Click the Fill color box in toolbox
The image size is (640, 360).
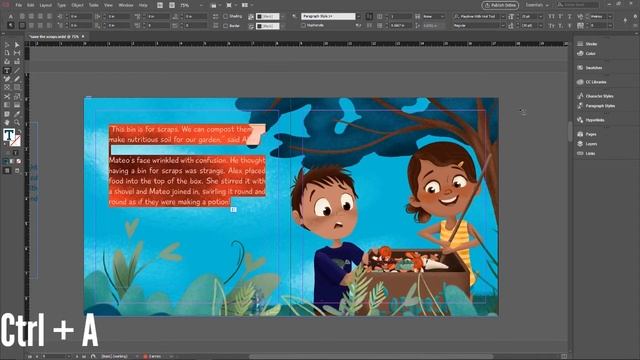pos(9,135)
